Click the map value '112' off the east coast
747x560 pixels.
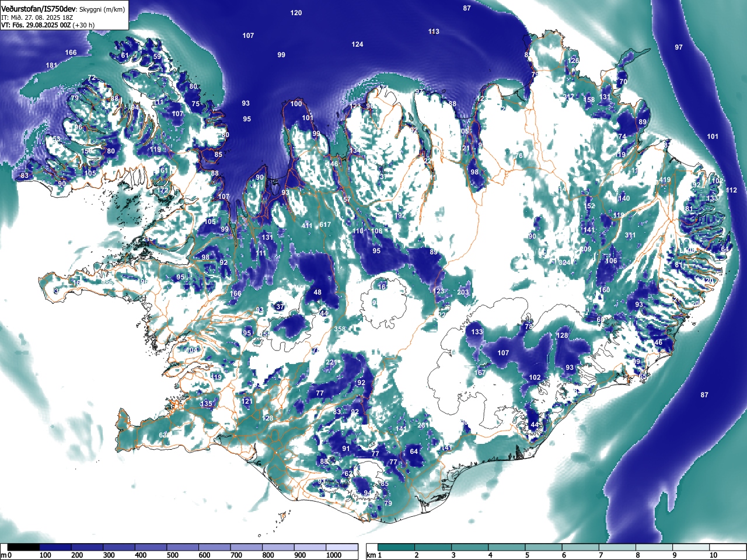pos(731,190)
